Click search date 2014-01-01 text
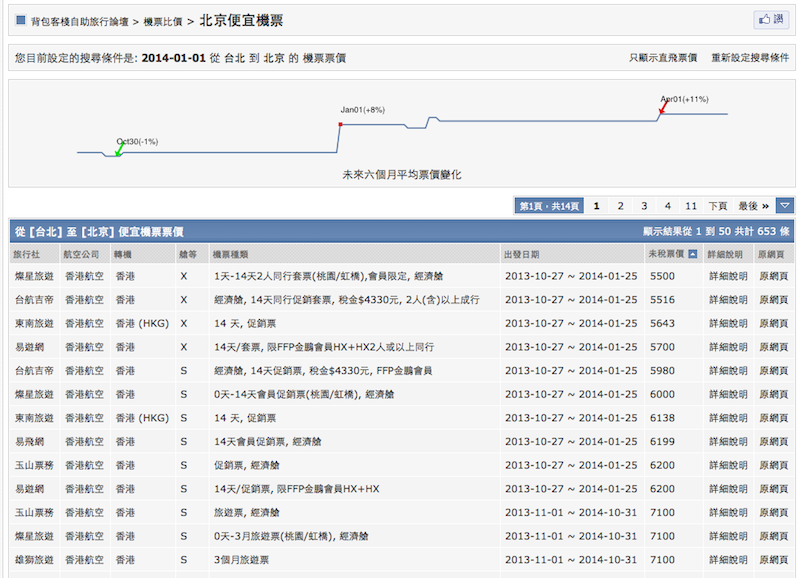 coord(173,58)
